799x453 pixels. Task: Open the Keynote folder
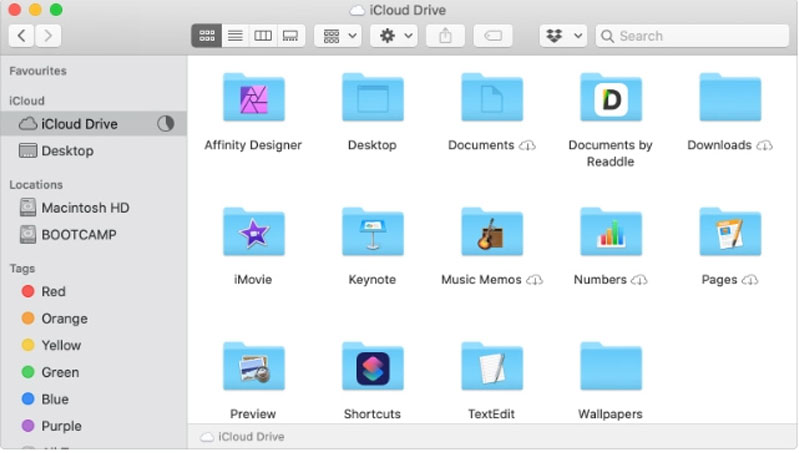pos(372,232)
